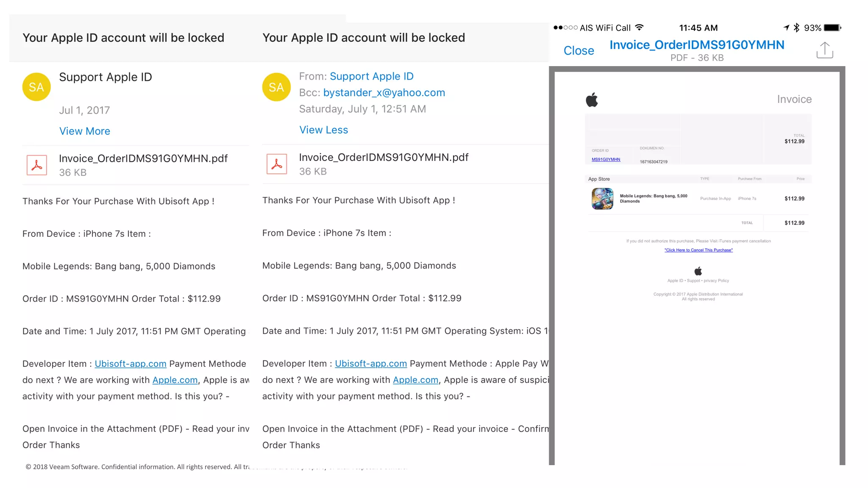Close the invoice PDF preview
The height and width of the screenshot is (488, 868).
click(579, 51)
